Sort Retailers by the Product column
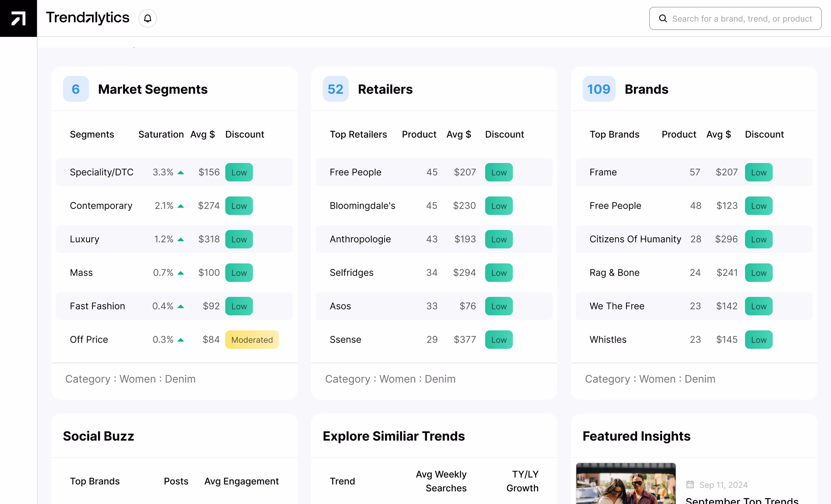831x504 pixels. point(419,134)
